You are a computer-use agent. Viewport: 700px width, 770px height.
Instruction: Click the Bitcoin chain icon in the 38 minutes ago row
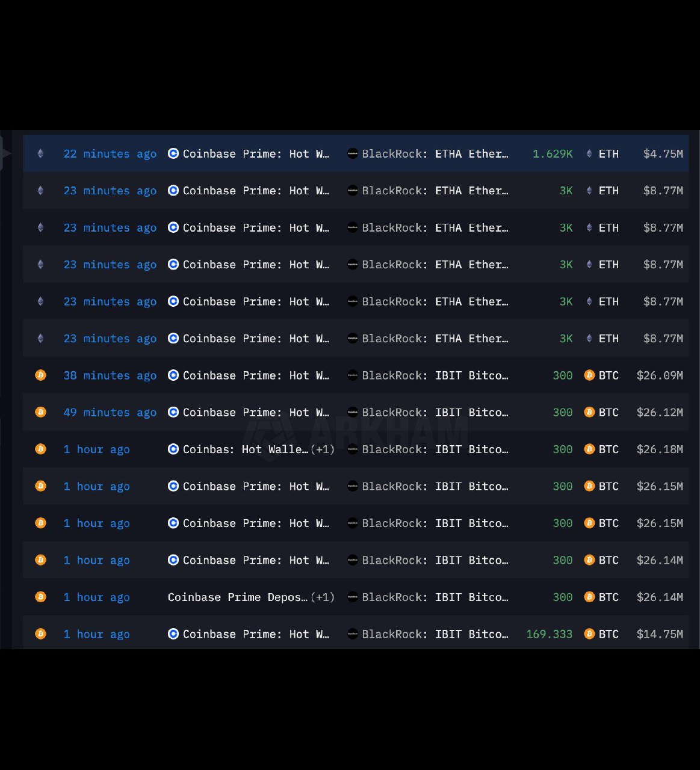point(40,375)
